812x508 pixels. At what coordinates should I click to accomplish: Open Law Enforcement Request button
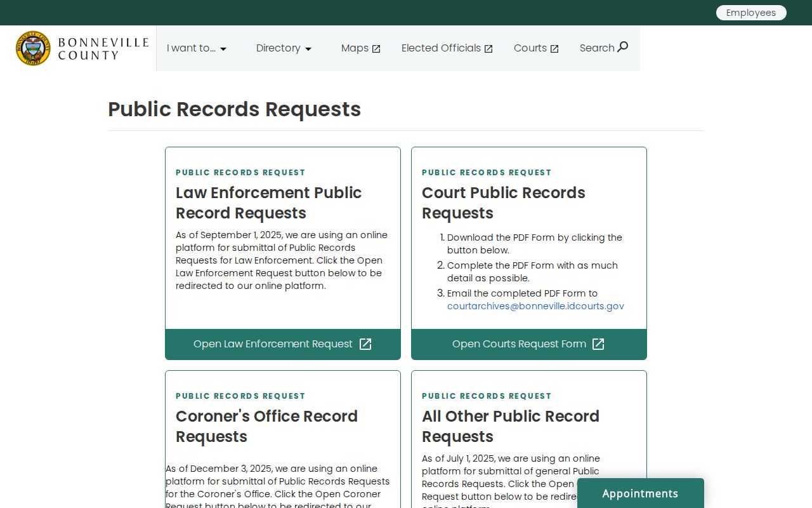click(x=283, y=344)
